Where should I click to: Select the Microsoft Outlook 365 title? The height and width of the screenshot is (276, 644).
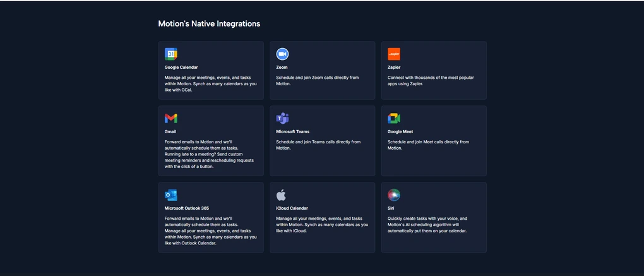pos(187,208)
